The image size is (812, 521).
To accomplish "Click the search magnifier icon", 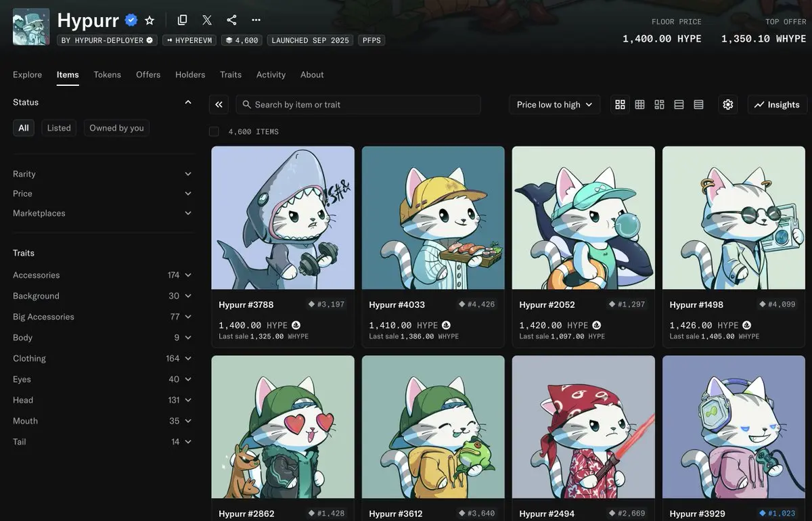I will [247, 104].
